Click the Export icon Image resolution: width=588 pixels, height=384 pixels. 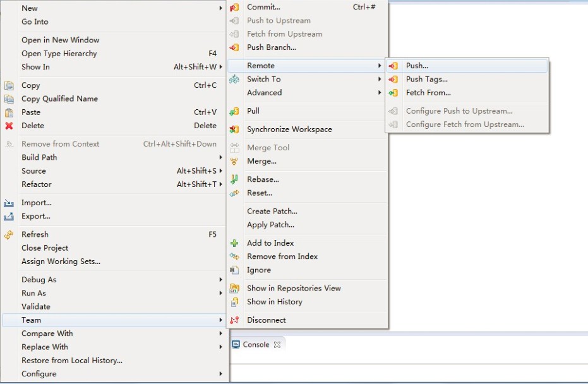pos(9,217)
